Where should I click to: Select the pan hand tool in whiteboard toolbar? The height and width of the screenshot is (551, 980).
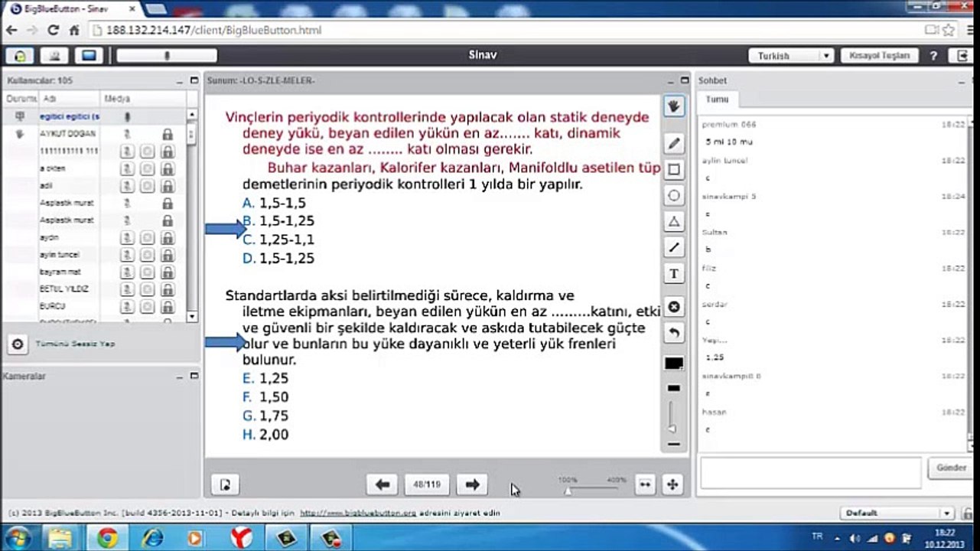tap(674, 106)
